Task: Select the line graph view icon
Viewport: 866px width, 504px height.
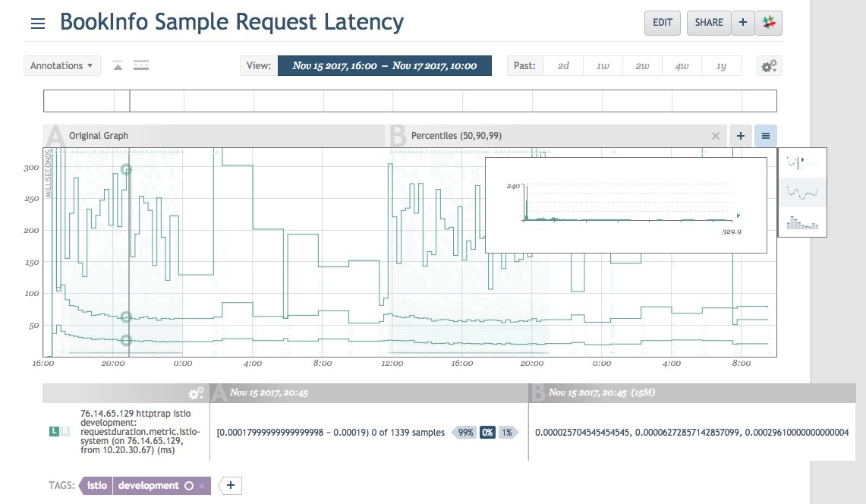Action: point(802,193)
